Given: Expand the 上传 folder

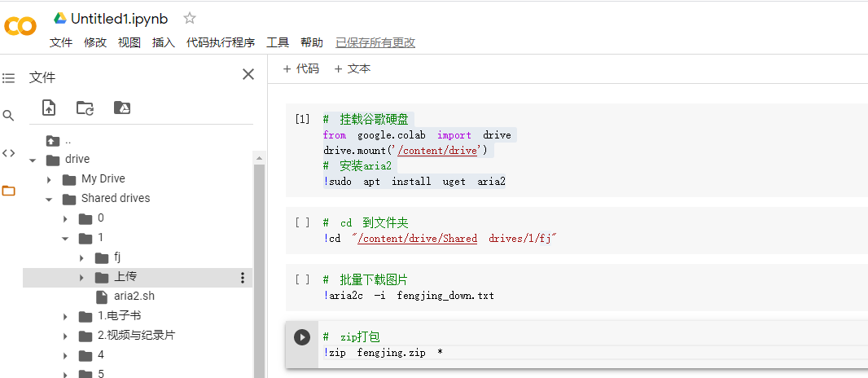Looking at the screenshot, I should (x=82, y=277).
